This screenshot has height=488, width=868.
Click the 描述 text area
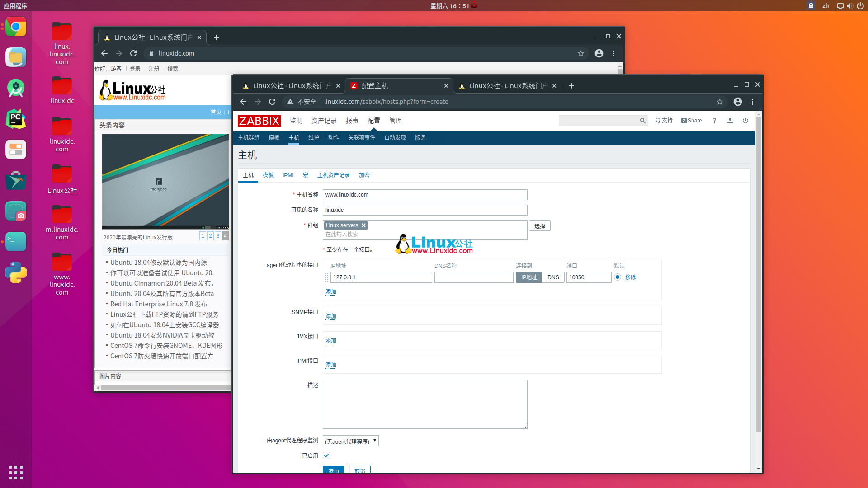pos(425,404)
